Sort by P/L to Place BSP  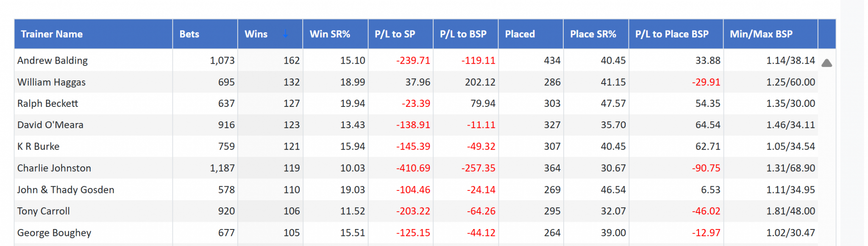(x=672, y=34)
